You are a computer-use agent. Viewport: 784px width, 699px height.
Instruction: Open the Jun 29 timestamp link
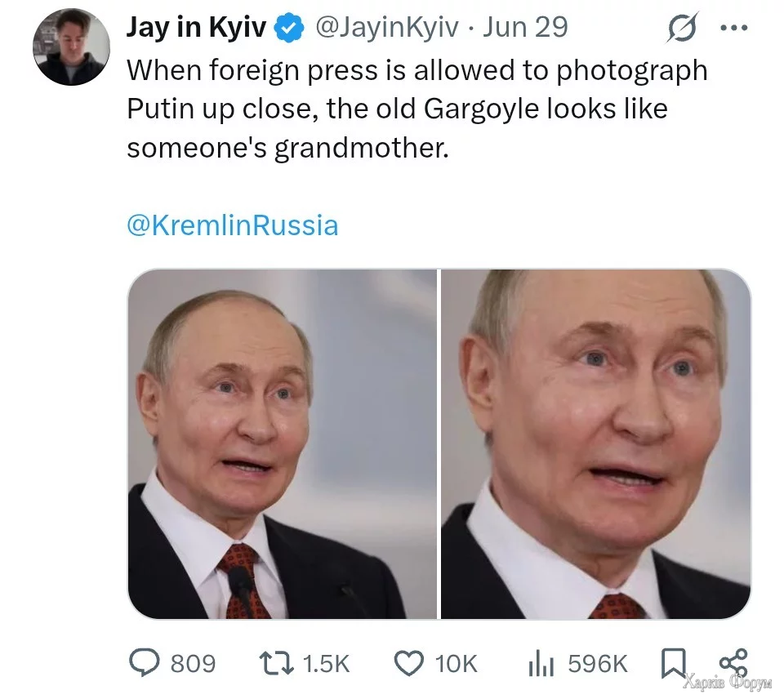525,28
